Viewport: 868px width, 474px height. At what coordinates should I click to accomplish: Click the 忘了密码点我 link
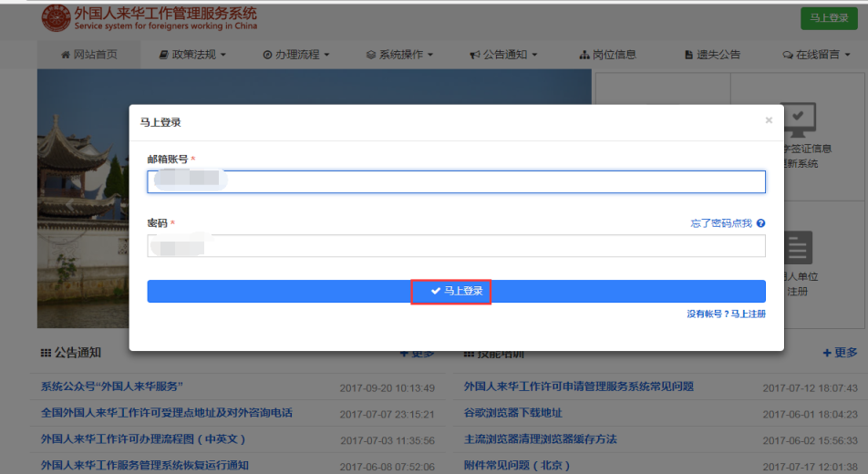point(721,223)
